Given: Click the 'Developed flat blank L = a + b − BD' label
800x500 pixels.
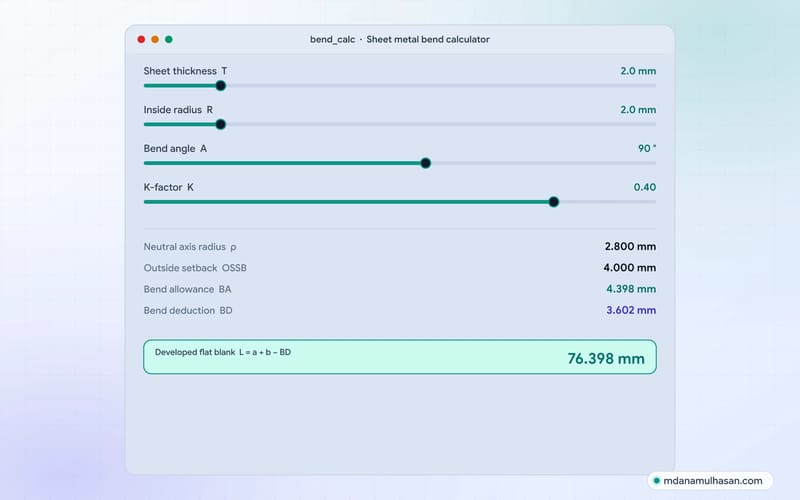Looking at the screenshot, I should tap(222, 352).
